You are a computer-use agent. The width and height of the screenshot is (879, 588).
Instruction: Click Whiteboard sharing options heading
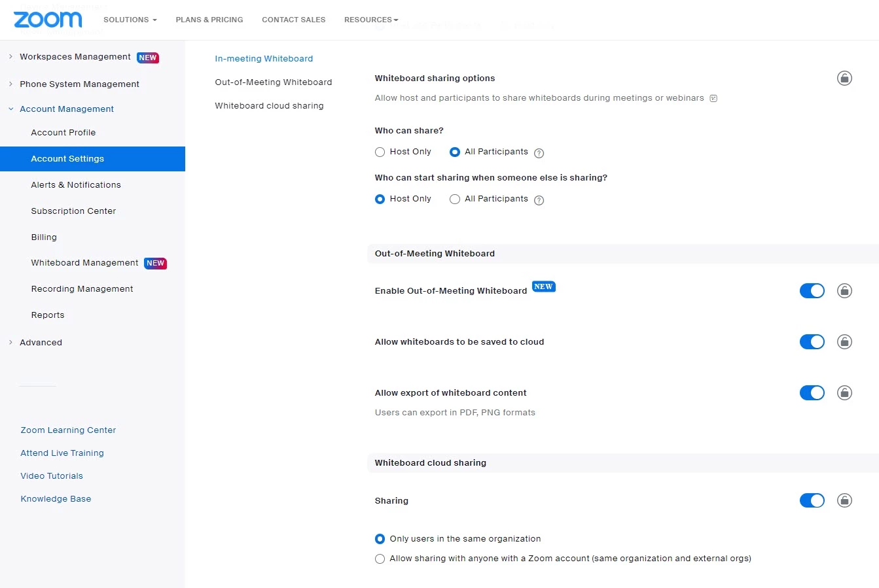(435, 78)
